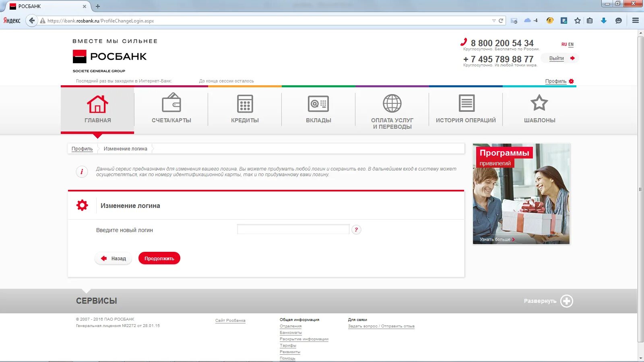Click the + 7 495 789 88 77 number
Image resolution: width=644 pixels, height=362 pixels.
click(498, 59)
